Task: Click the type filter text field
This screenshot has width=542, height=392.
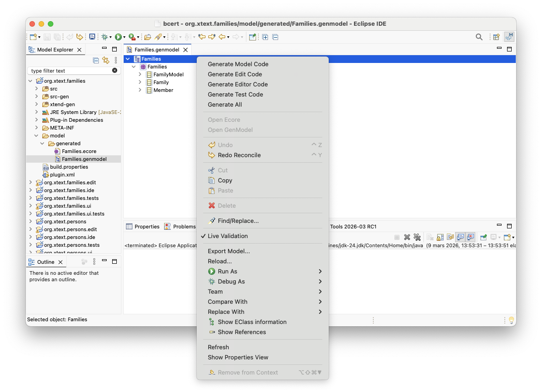Action: (x=71, y=70)
